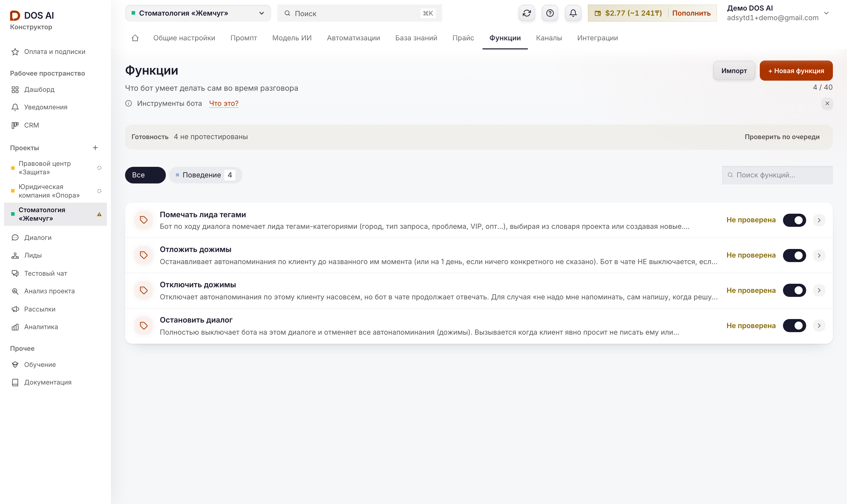The image size is (847, 504).
Task: Open notifications bell in top bar
Action: [x=573, y=13]
